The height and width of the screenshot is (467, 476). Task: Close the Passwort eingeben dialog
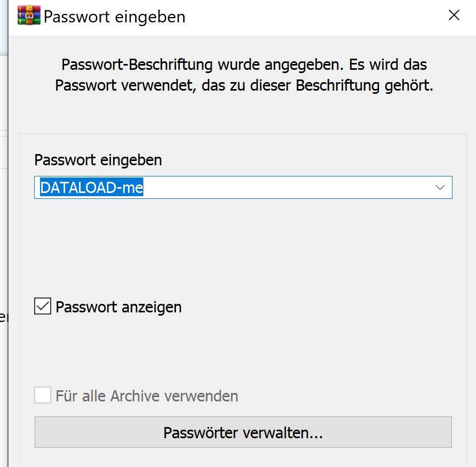[x=454, y=15]
